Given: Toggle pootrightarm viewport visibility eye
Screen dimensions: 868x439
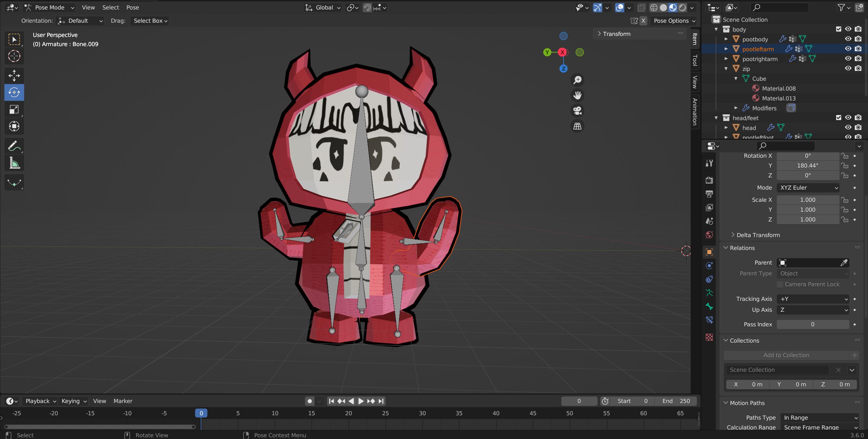Looking at the screenshot, I should 848,59.
